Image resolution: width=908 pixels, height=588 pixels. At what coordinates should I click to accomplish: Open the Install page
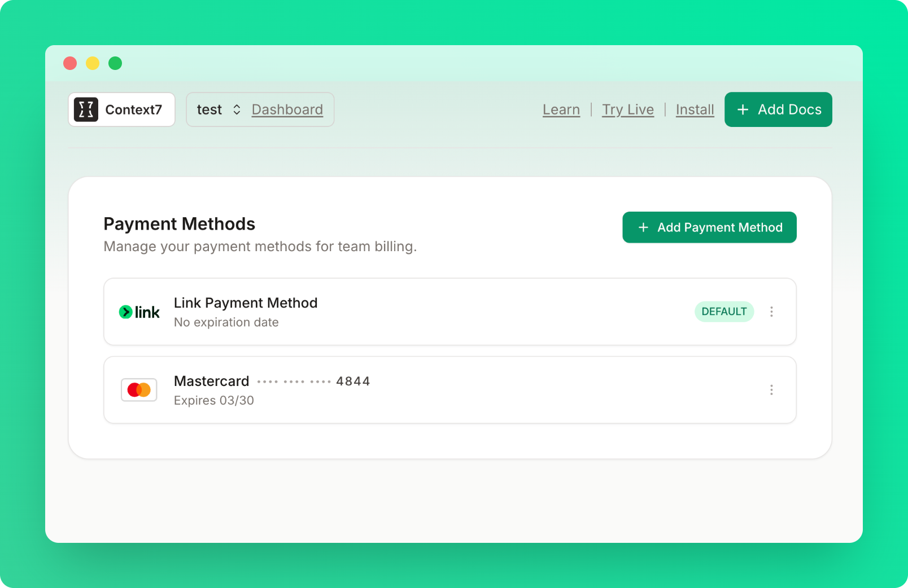click(x=695, y=109)
